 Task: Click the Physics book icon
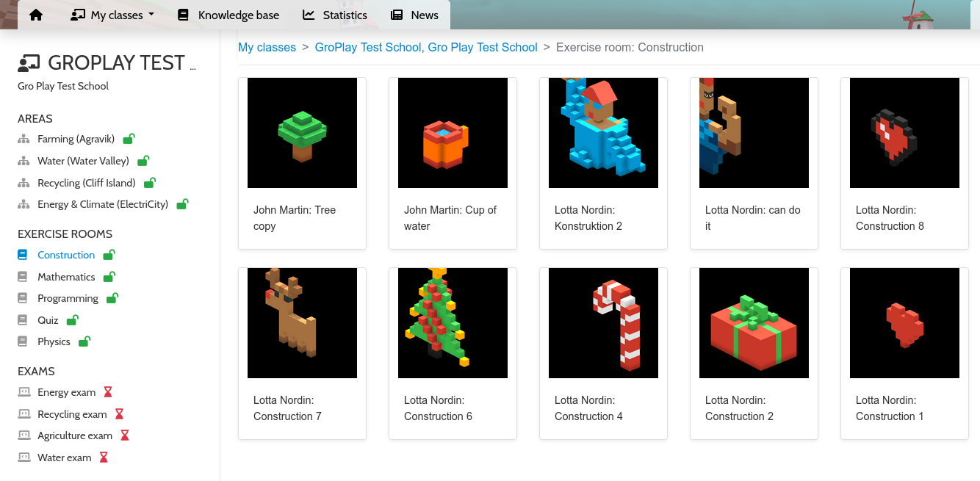23,341
